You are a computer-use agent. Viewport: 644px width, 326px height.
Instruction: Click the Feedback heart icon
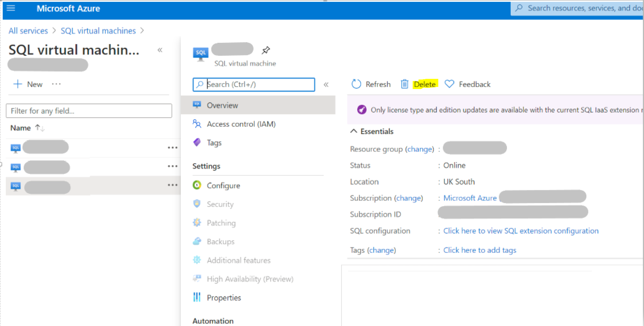coord(449,84)
